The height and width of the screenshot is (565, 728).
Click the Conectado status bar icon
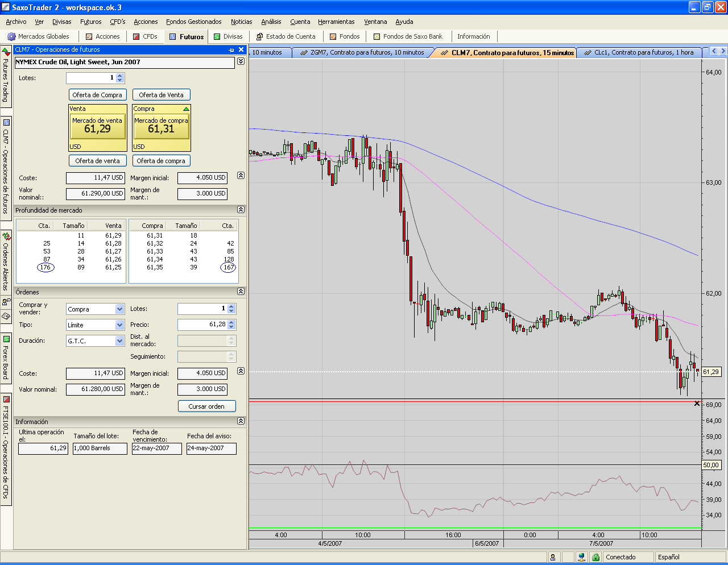click(595, 557)
